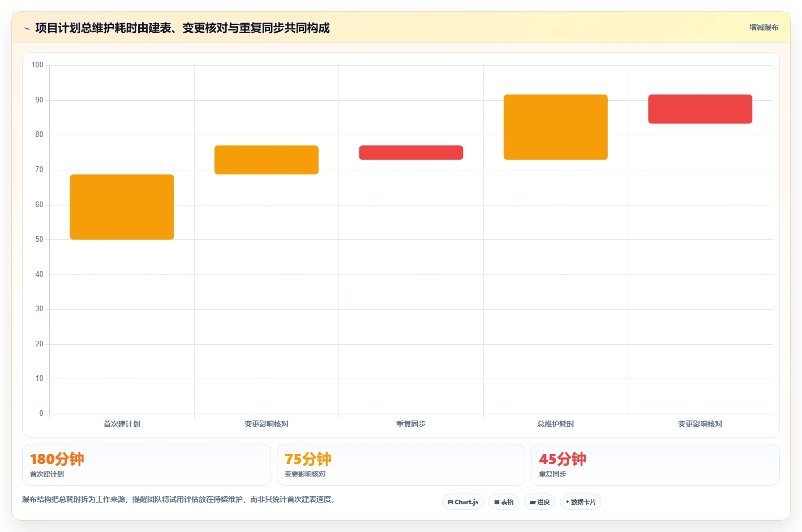Select the 进度 chip
Screen dimensions: 802x532
tap(539, 502)
